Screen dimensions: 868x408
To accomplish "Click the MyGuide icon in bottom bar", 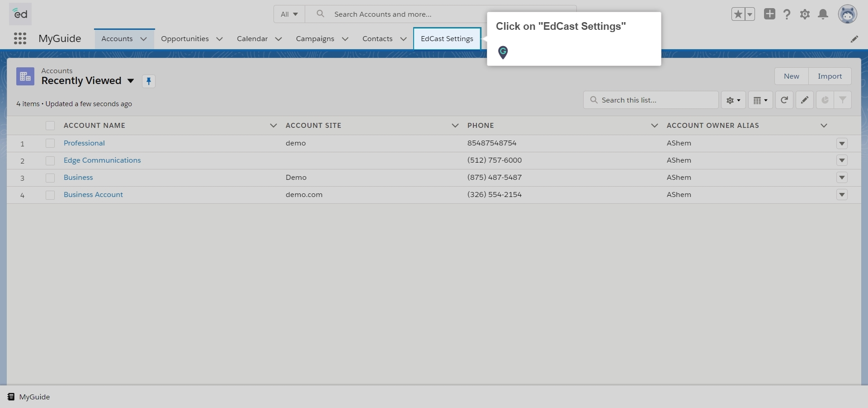I will (11, 397).
